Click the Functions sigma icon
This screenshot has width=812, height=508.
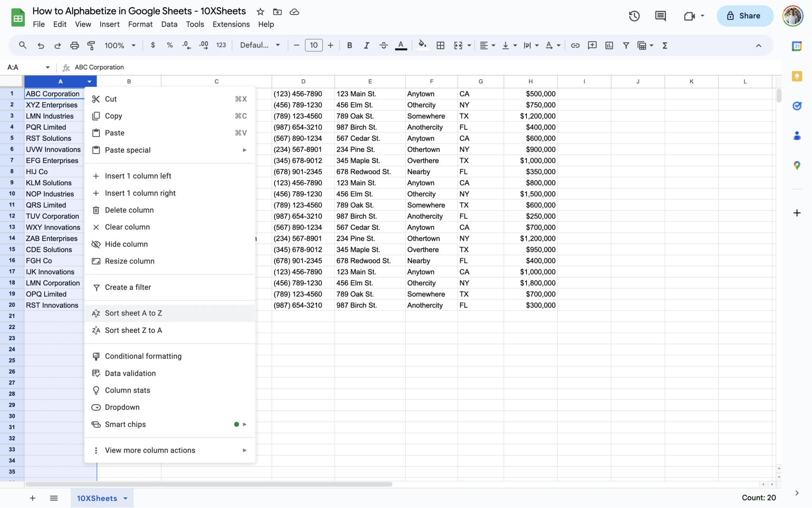click(665, 45)
